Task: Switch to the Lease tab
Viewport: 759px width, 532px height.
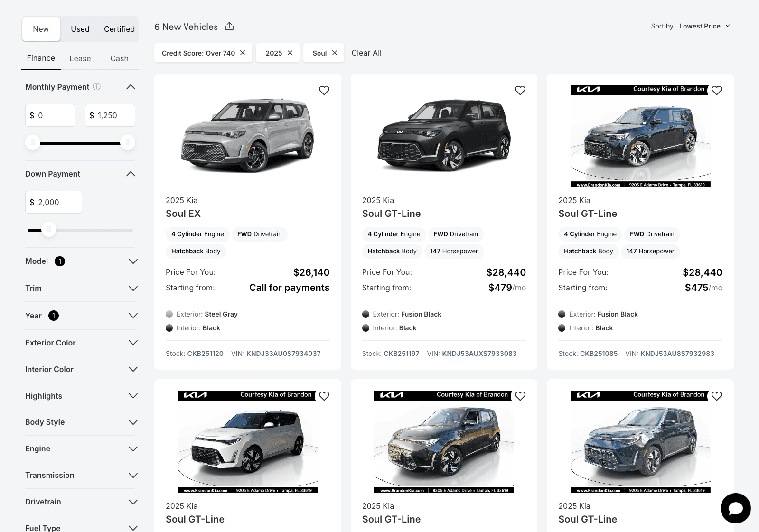Action: (x=80, y=58)
